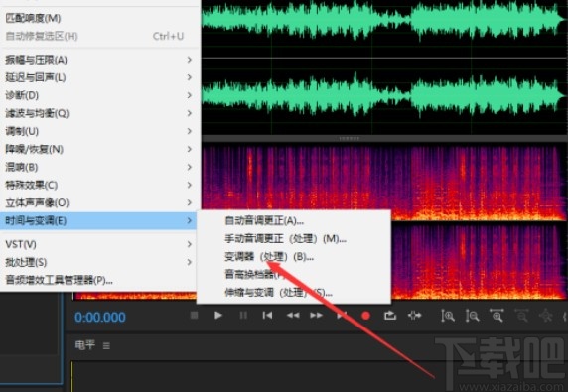Toggle Loop Playback icon
This screenshot has width=568, height=392.
(x=390, y=316)
